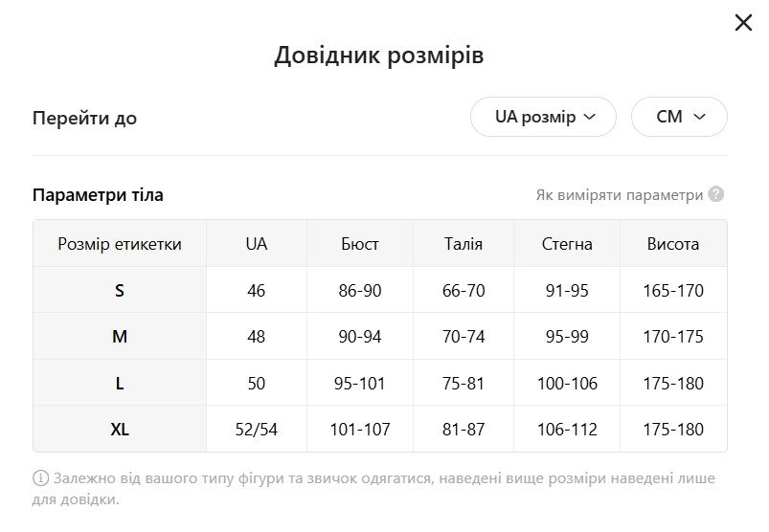Click the info icon beside the disclaimer
Viewport: 769px width, 532px height.
41,478
